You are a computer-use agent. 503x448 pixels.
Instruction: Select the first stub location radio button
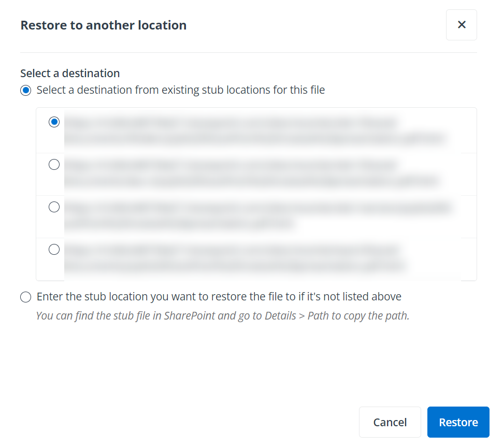click(x=54, y=122)
